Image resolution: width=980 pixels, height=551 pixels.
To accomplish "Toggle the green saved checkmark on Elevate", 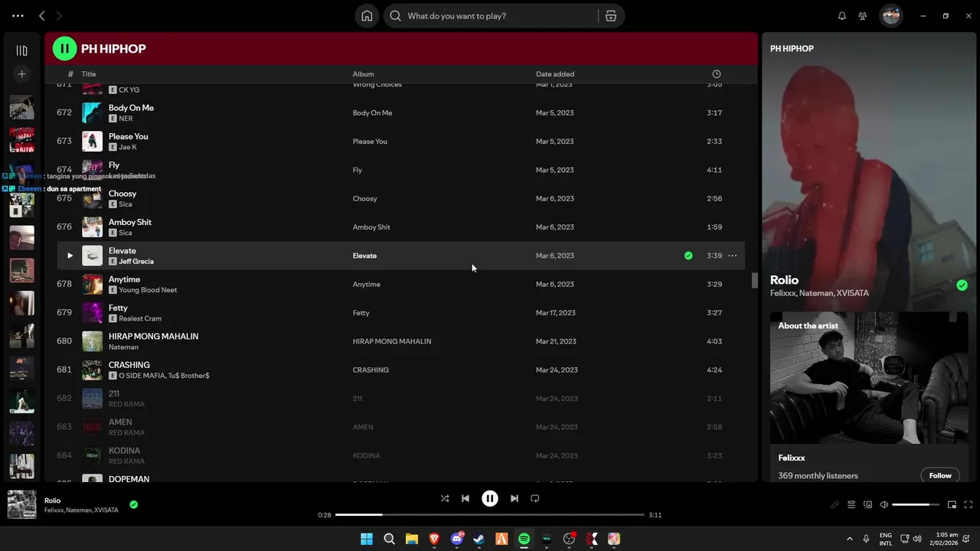I will (688, 256).
